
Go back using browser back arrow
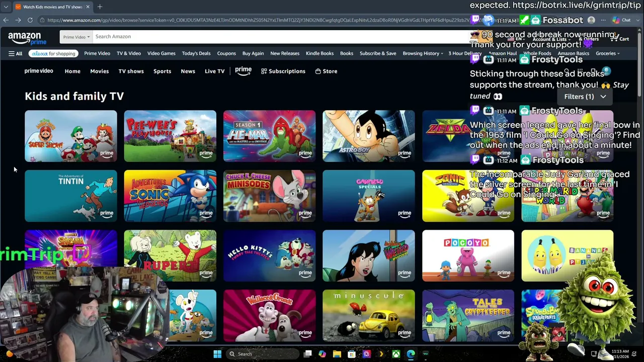6,20
